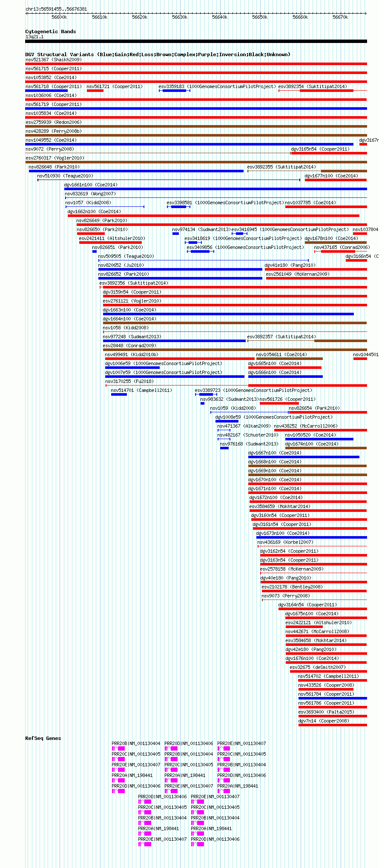The width and height of the screenshot is (379, 868).
Task: Click esv2761121 (Vogler2010) label
Action: (x=132, y=301)
